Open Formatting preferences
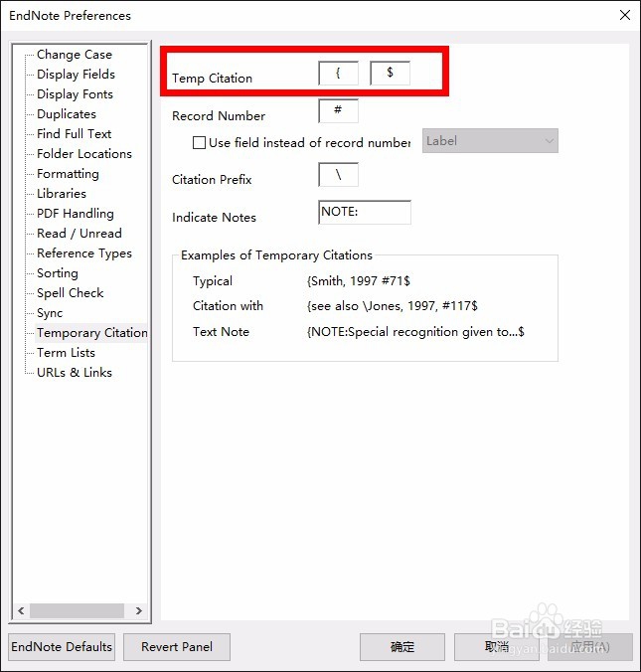Image resolution: width=641 pixels, height=672 pixels. pyautogui.click(x=68, y=174)
